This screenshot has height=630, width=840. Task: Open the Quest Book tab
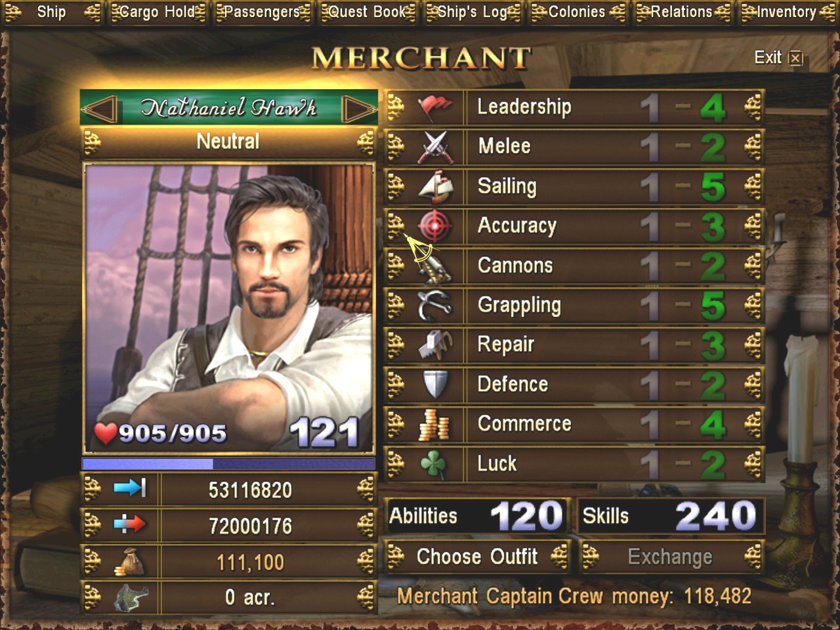[367, 12]
